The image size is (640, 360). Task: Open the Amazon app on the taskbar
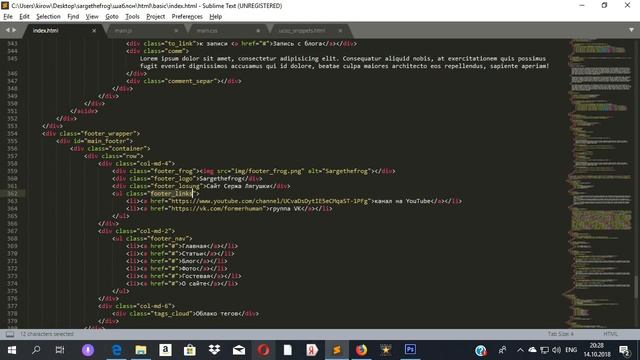tap(165, 350)
